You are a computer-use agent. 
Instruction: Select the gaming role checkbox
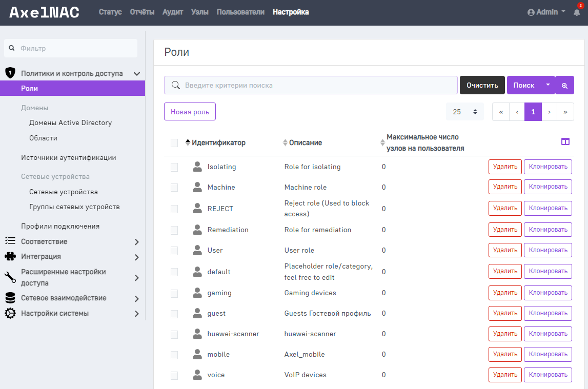[174, 293]
